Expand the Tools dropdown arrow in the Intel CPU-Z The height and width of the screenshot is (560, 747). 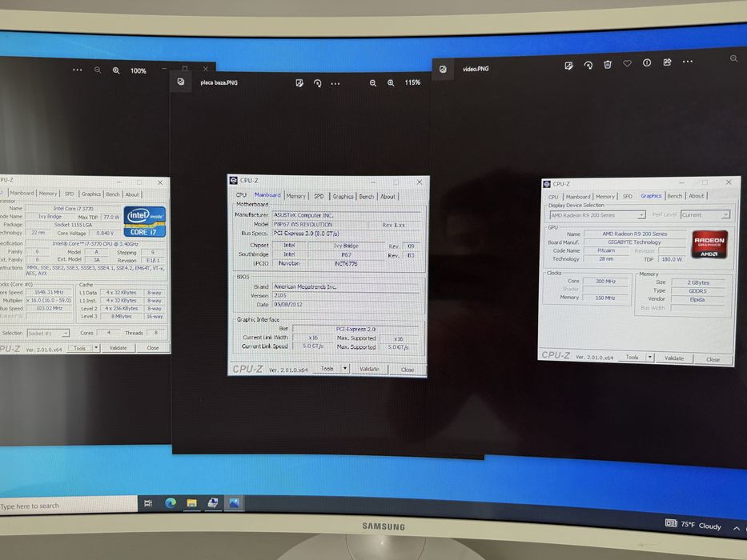(x=96, y=348)
